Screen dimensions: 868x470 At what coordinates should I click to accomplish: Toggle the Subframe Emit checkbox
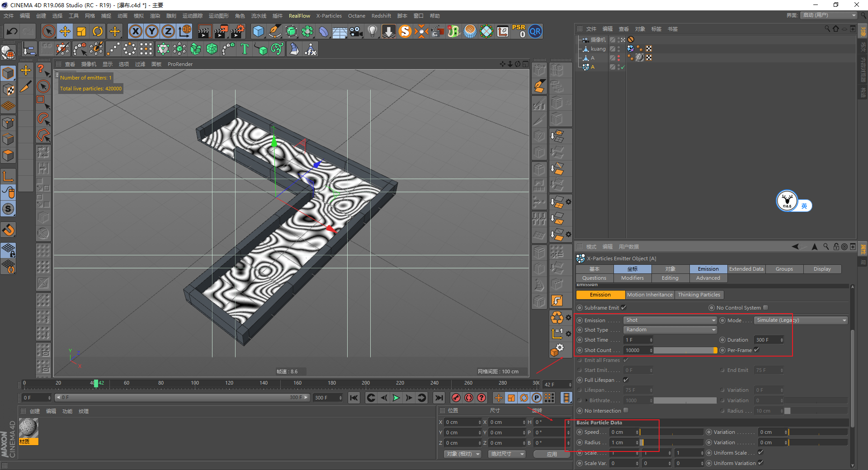click(x=624, y=307)
